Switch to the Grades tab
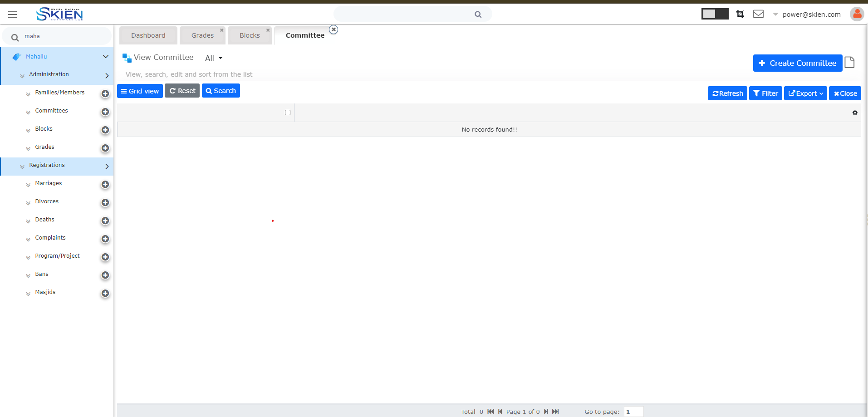The height and width of the screenshot is (417, 868). pos(202,35)
